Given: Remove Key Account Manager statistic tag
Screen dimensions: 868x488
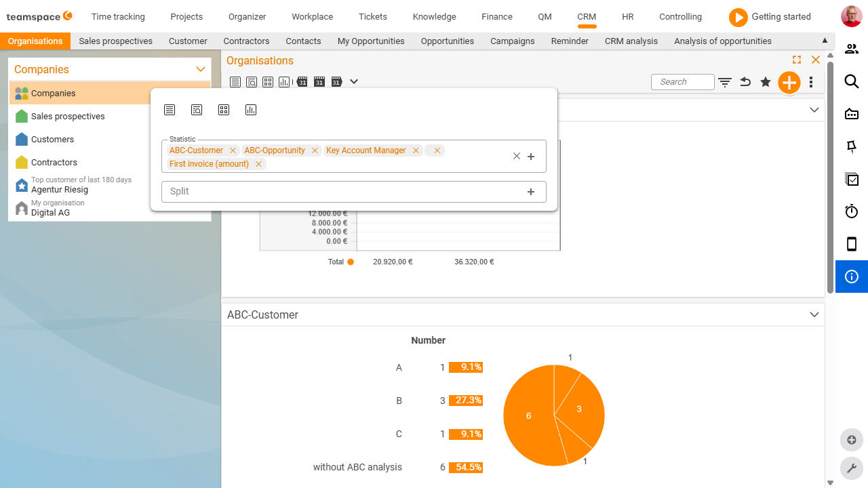Looking at the screenshot, I should coord(416,150).
